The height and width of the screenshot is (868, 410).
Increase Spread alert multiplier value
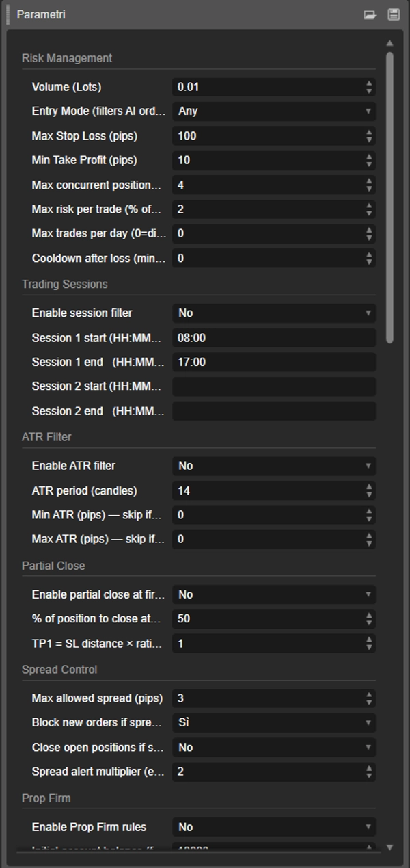tap(370, 769)
